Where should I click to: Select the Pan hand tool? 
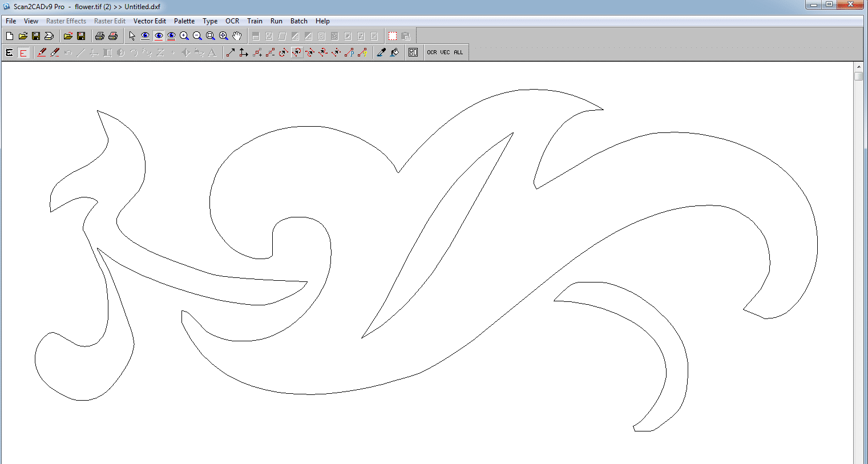click(236, 35)
